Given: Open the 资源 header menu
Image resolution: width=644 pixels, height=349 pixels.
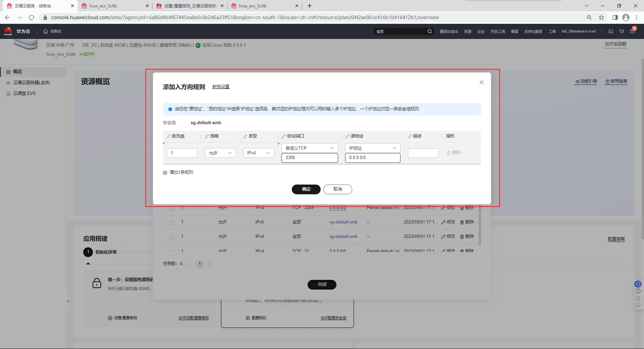Looking at the screenshot, I should click(468, 32).
